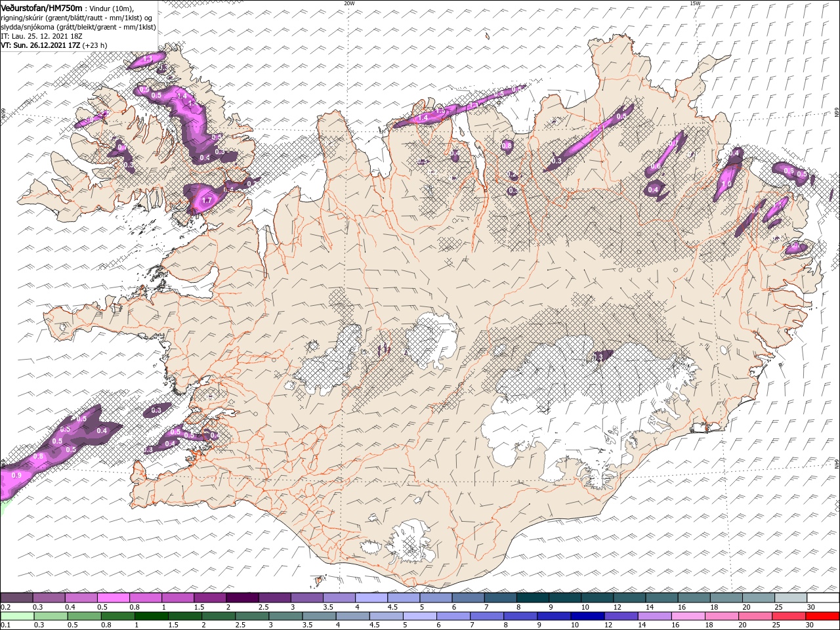Viewport: 840px width, 630px height.
Task: Click the gray-green 3–3.5 swatch in lower legend
Action: pyautogui.click(x=285, y=616)
